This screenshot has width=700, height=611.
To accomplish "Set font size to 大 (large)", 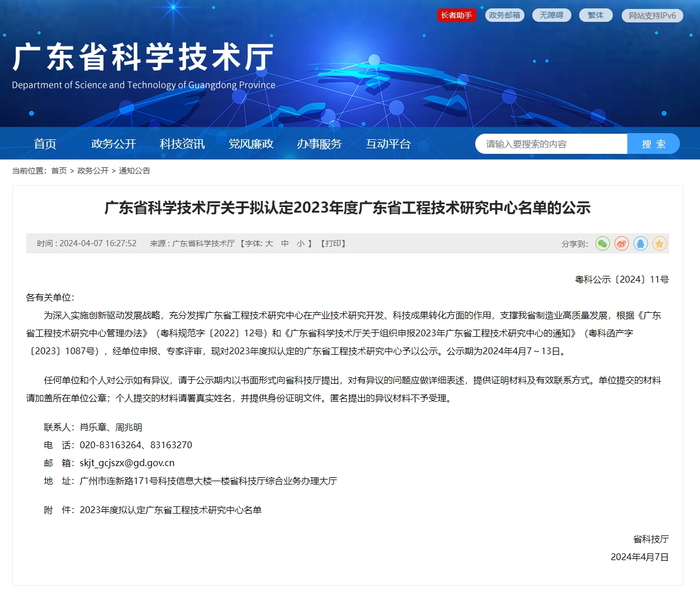I will pos(269,243).
